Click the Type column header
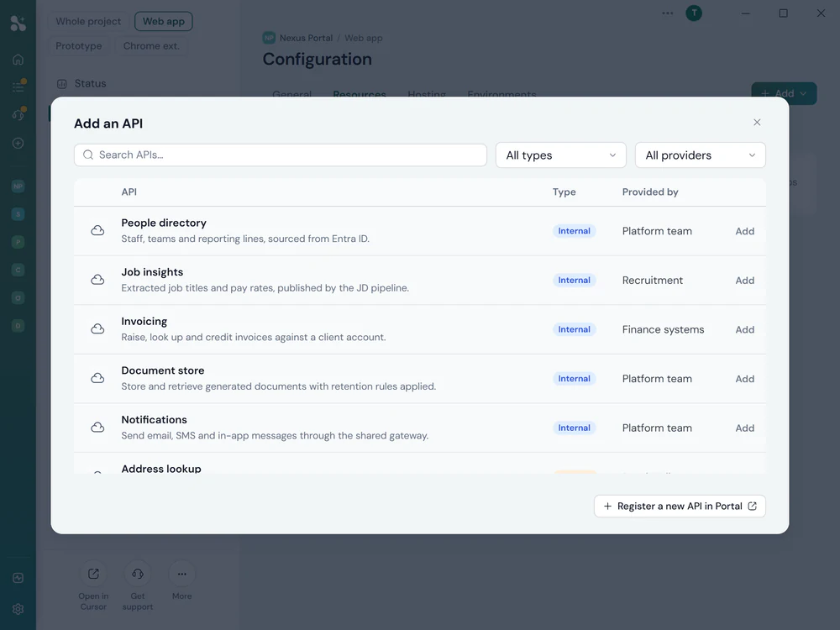 pyautogui.click(x=564, y=192)
